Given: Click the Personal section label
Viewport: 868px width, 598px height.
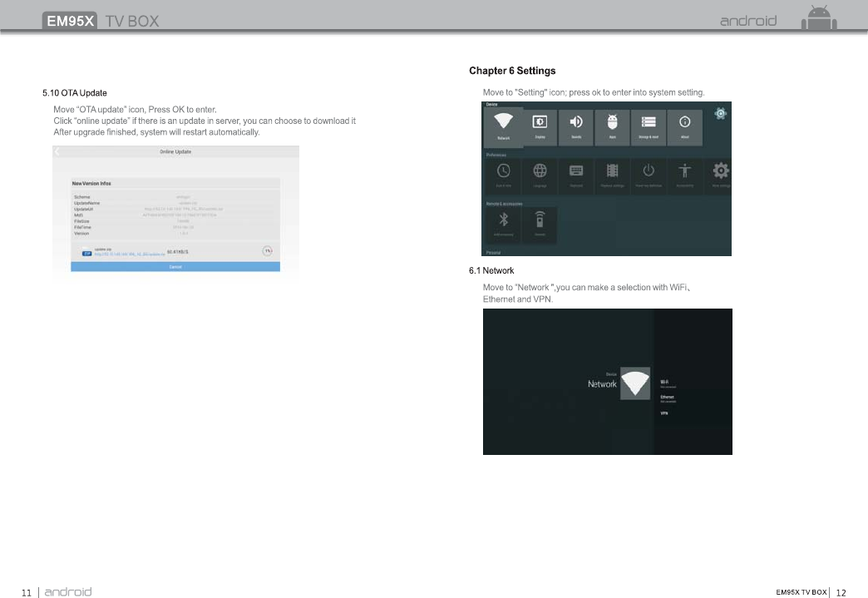Looking at the screenshot, I should tap(493, 253).
